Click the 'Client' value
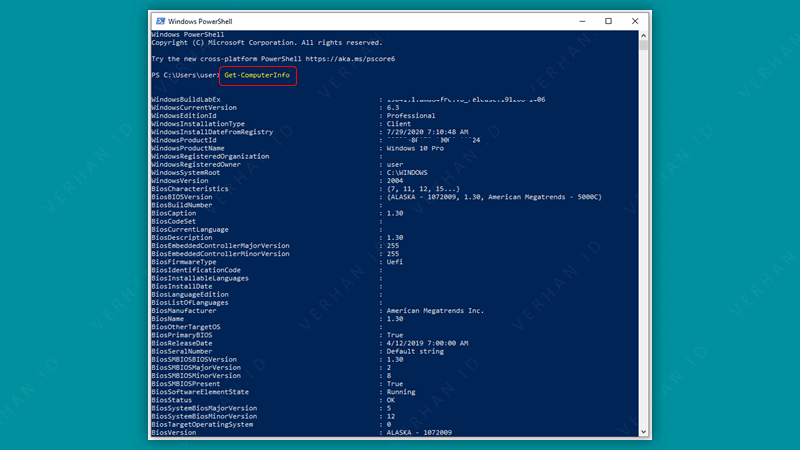Image resolution: width=800 pixels, height=450 pixels. [x=398, y=124]
